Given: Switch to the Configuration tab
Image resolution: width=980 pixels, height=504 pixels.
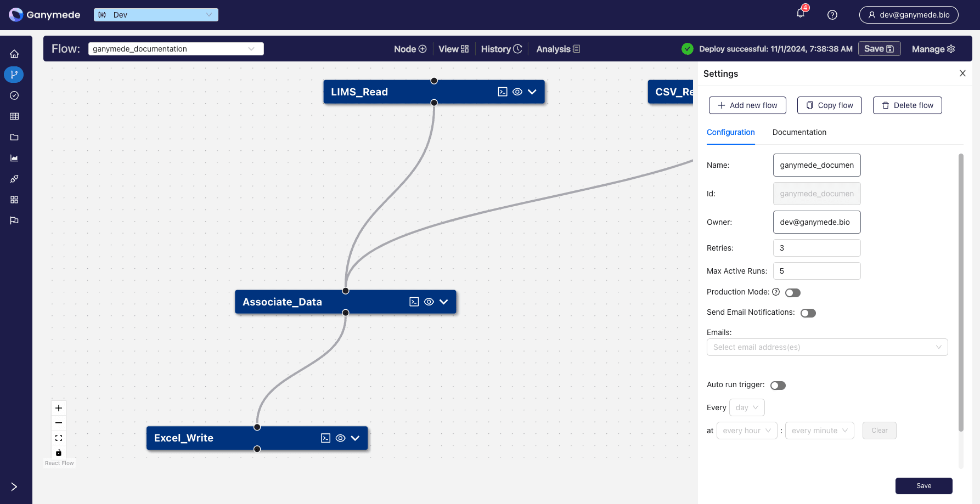Looking at the screenshot, I should (731, 132).
